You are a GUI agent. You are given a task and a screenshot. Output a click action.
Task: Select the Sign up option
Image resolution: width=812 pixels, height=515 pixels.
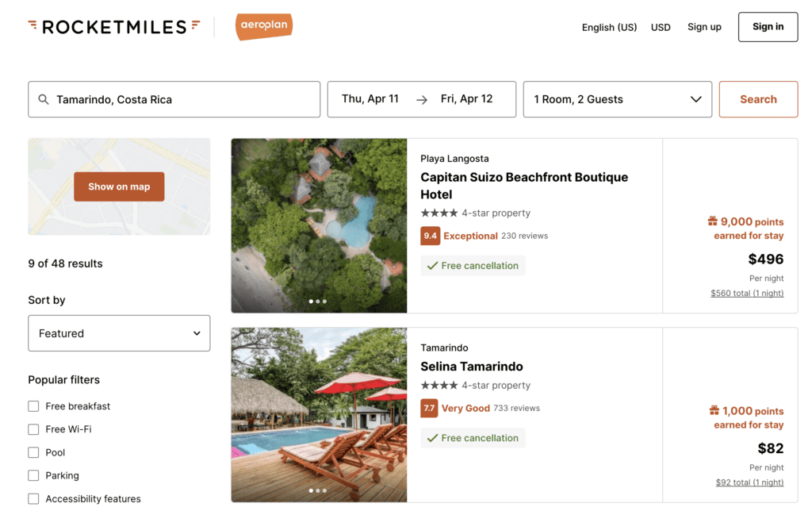click(x=704, y=26)
